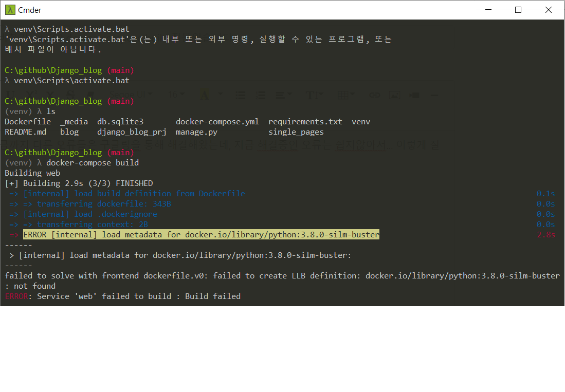This screenshot has height=392, width=565.
Task: Click the '배치 파일이 아닙니다.' line
Action: click(53, 49)
